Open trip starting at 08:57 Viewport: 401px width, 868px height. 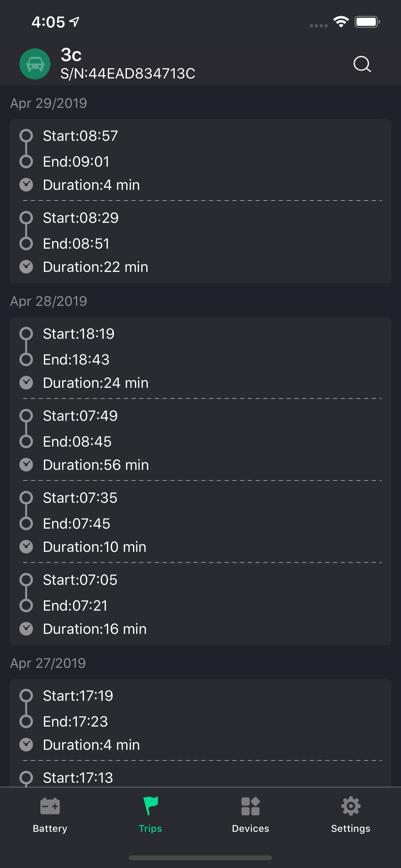point(200,160)
